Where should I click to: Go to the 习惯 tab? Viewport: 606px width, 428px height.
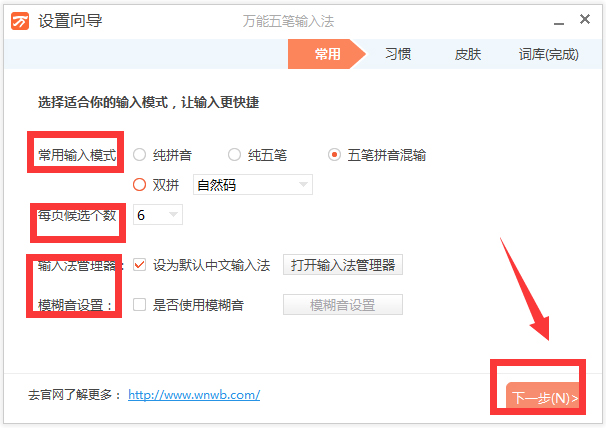(x=398, y=54)
